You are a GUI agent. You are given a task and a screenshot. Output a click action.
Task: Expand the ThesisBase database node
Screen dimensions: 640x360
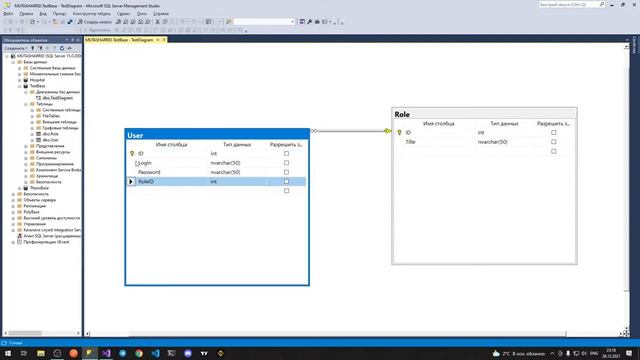20,188
